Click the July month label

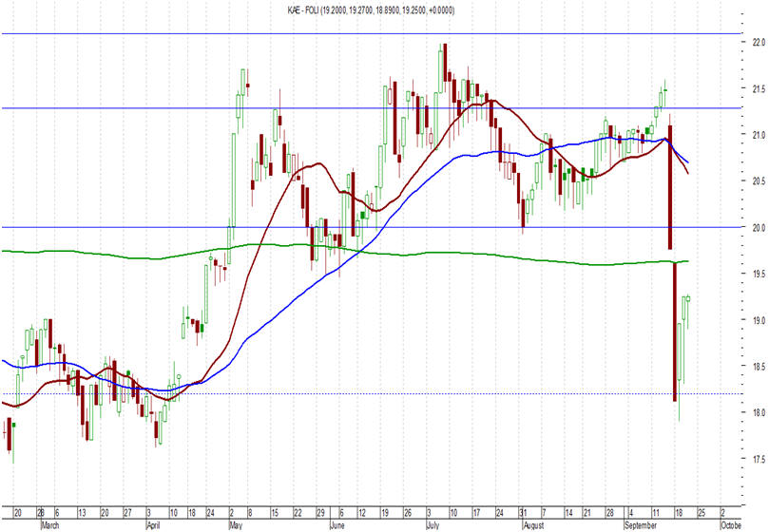pos(433,525)
